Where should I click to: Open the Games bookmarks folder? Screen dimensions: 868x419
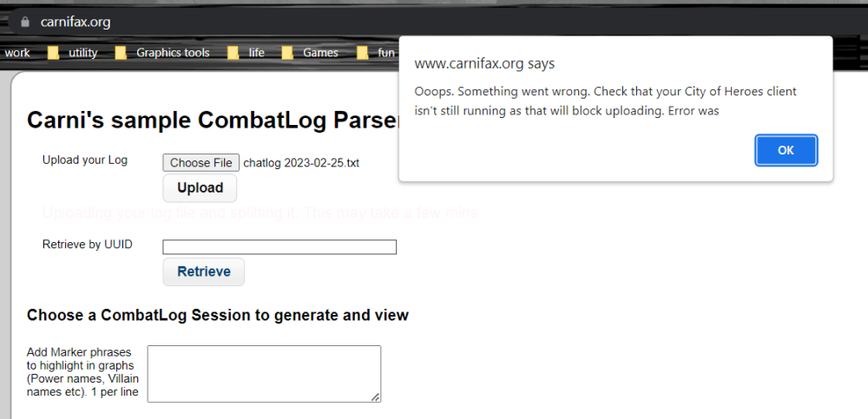310,53
